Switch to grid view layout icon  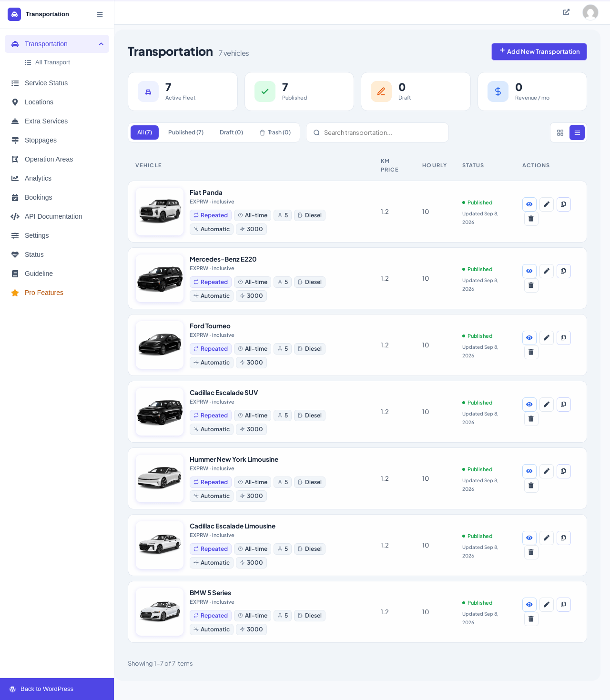tap(560, 132)
